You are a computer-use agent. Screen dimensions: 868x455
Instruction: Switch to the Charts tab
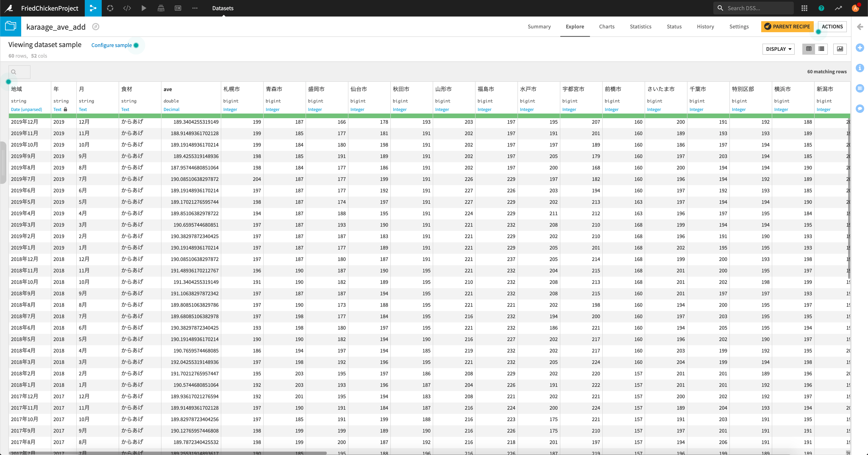pos(606,26)
